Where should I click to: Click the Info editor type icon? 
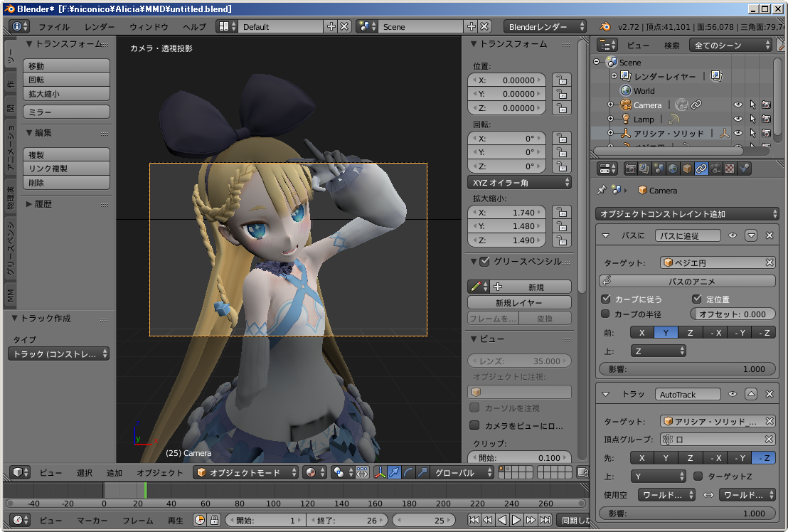[20, 26]
